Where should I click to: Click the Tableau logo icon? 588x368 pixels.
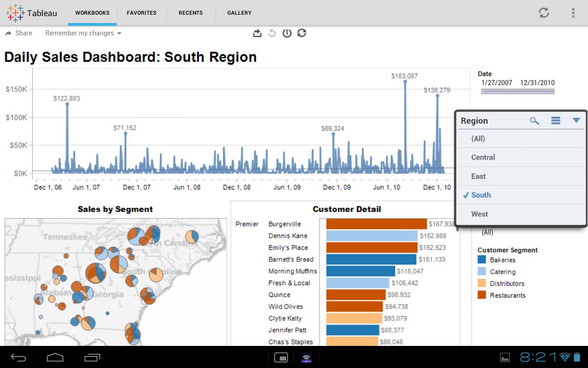tap(15, 12)
